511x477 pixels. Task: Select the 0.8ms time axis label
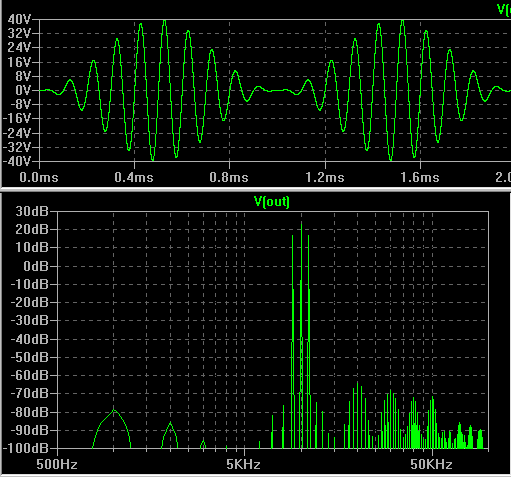click(x=229, y=177)
